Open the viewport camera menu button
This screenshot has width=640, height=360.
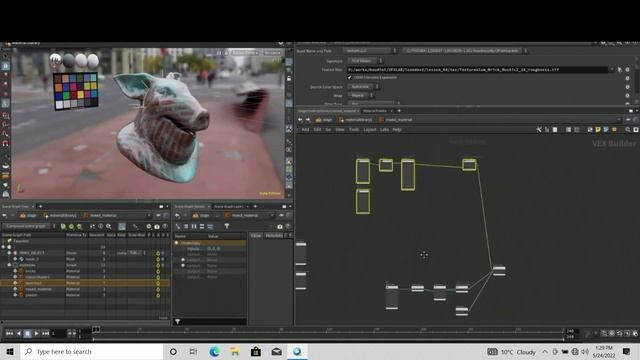tap(272, 53)
